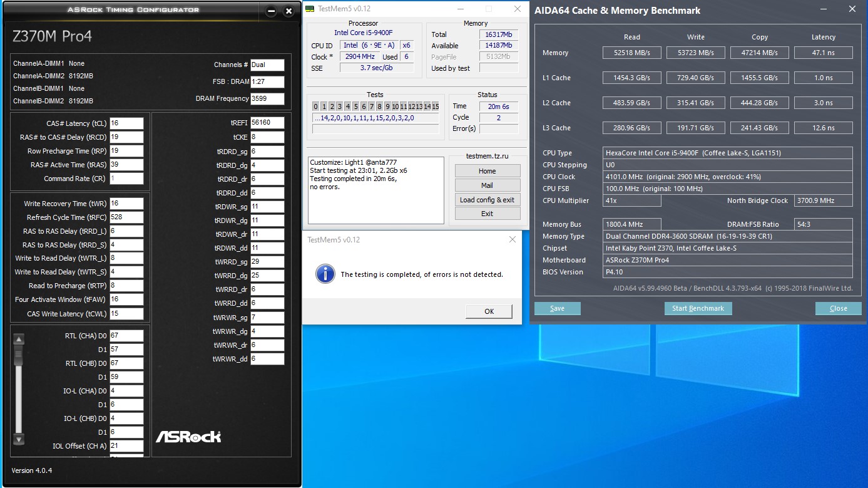This screenshot has width=868, height=488.
Task: Click Start Benchmark in AIDA64
Action: (x=698, y=308)
